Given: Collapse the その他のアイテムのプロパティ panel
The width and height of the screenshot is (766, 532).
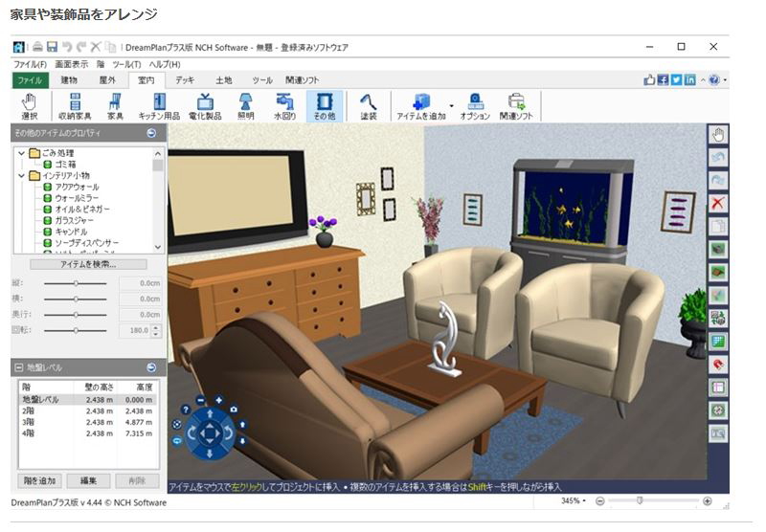Looking at the screenshot, I should pyautogui.click(x=151, y=133).
